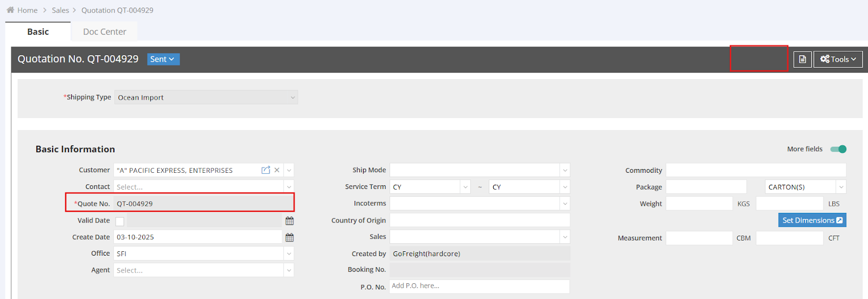Click Set Dimensions popup arrow icon
The height and width of the screenshot is (299, 868).
click(x=839, y=220)
